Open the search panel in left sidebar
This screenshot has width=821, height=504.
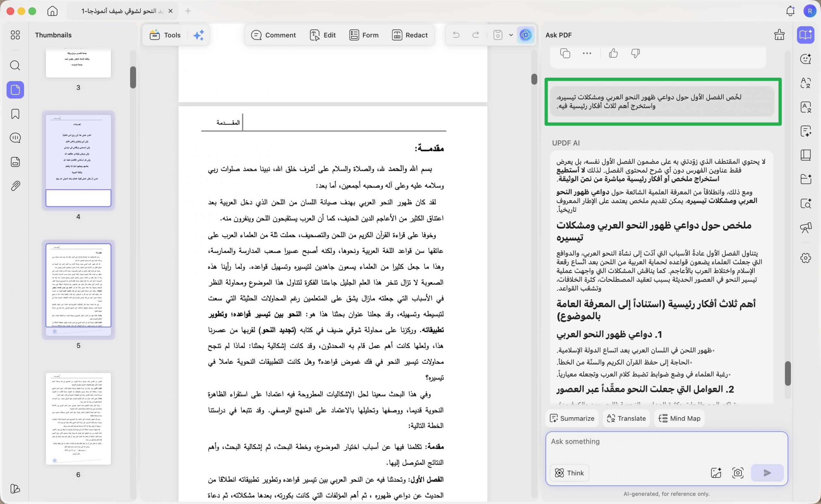click(x=15, y=65)
